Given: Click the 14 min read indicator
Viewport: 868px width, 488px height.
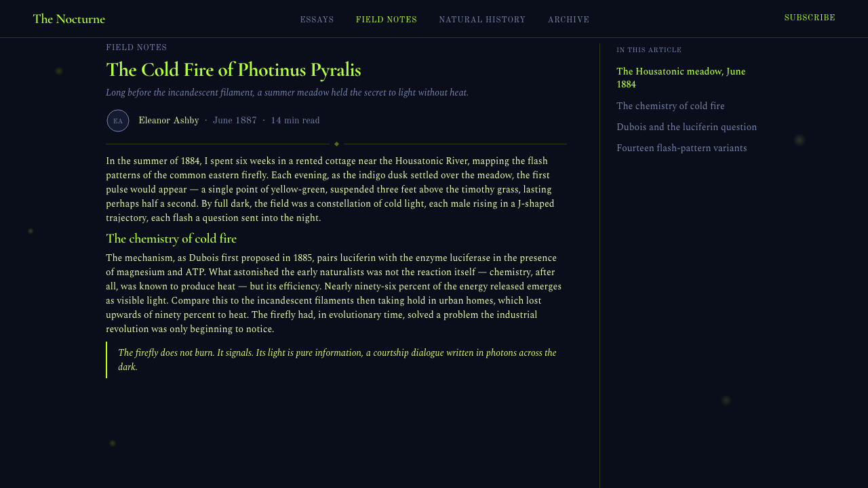Looking at the screenshot, I should (295, 121).
